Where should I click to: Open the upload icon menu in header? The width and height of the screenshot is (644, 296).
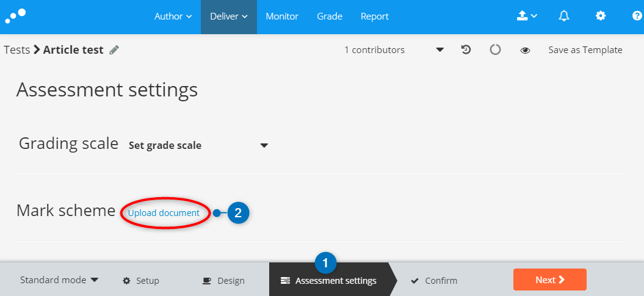click(x=527, y=16)
